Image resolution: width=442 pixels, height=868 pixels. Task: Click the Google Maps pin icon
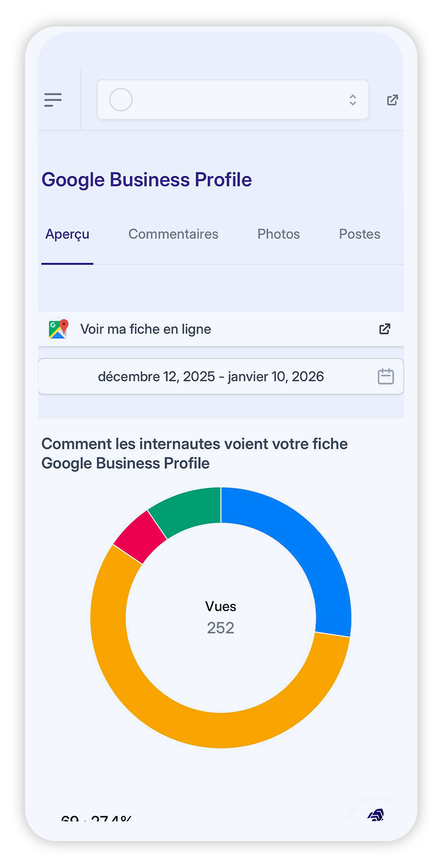point(58,329)
